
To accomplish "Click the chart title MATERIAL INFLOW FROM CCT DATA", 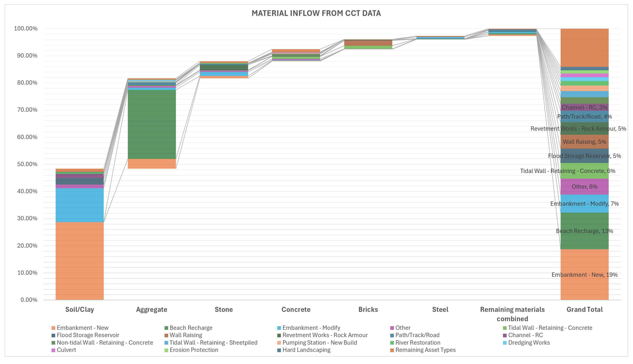I will [x=316, y=13].
